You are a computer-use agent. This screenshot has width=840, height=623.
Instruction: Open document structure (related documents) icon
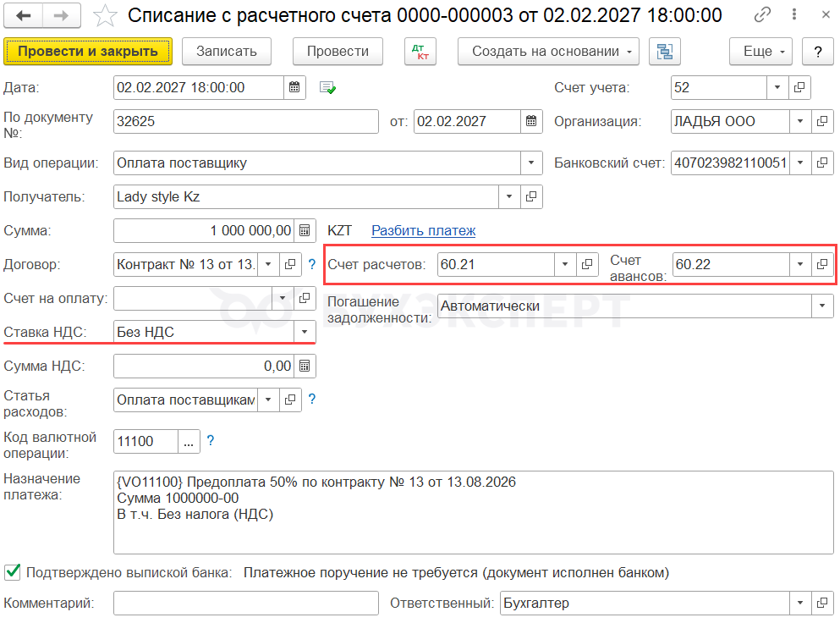(x=664, y=52)
